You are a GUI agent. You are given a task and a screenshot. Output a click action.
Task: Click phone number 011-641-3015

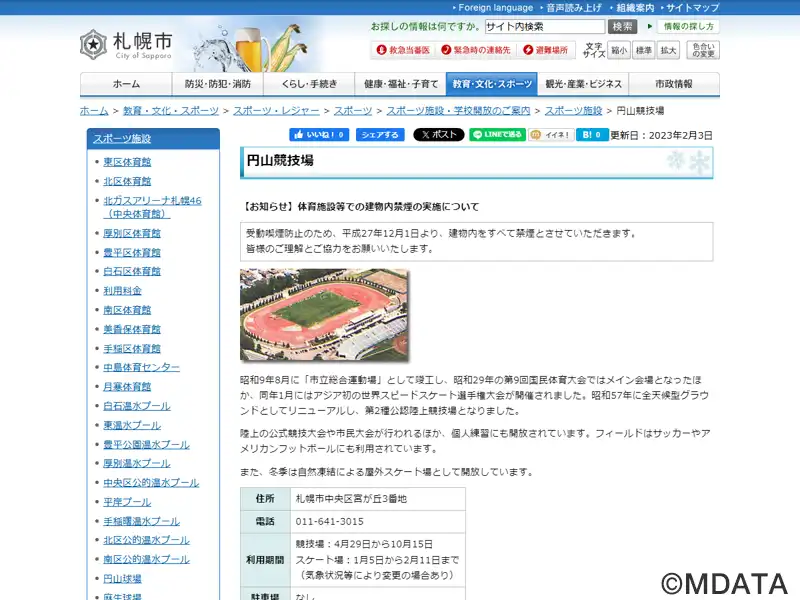[x=330, y=521]
